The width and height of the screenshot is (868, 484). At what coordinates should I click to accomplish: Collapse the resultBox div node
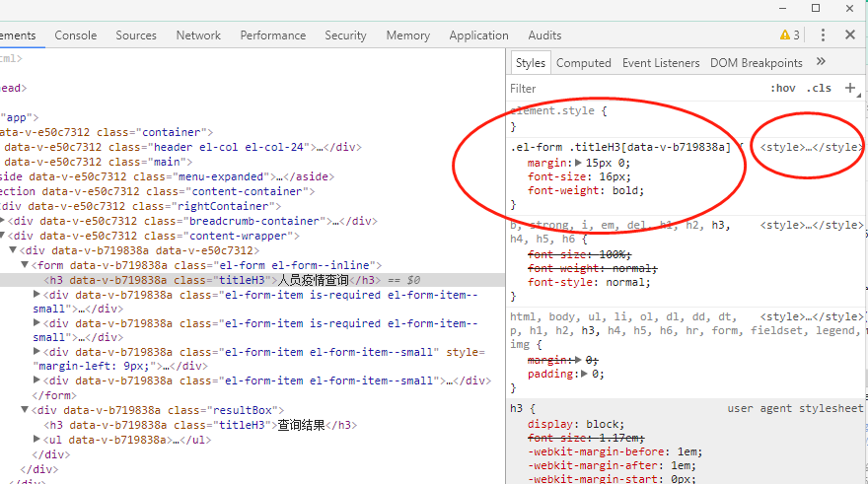(25, 410)
